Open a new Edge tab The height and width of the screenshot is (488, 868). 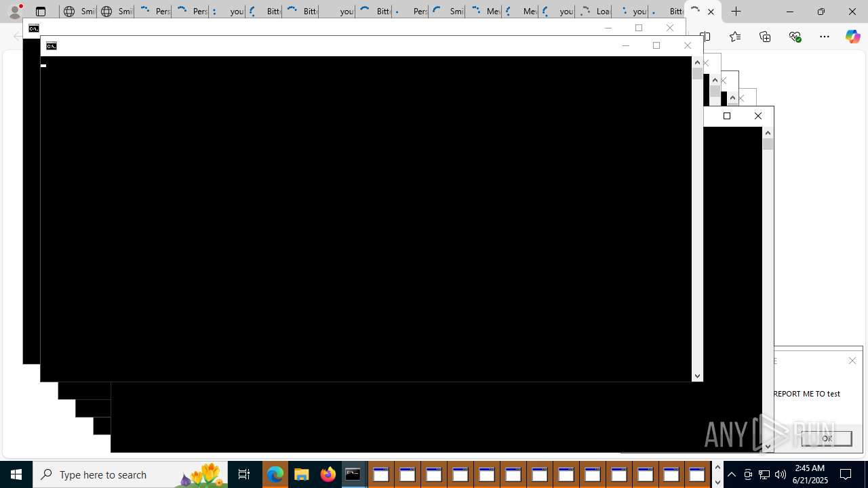pyautogui.click(x=736, y=12)
